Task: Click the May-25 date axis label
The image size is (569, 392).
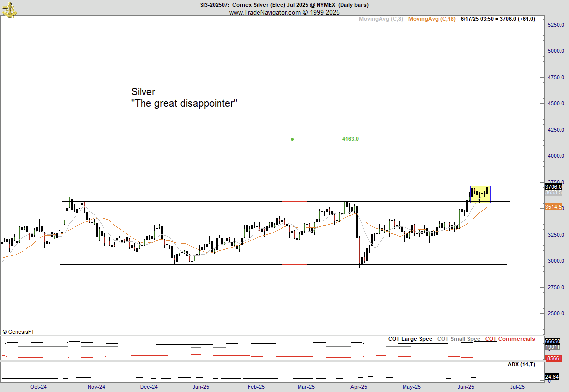Action: (x=412, y=387)
